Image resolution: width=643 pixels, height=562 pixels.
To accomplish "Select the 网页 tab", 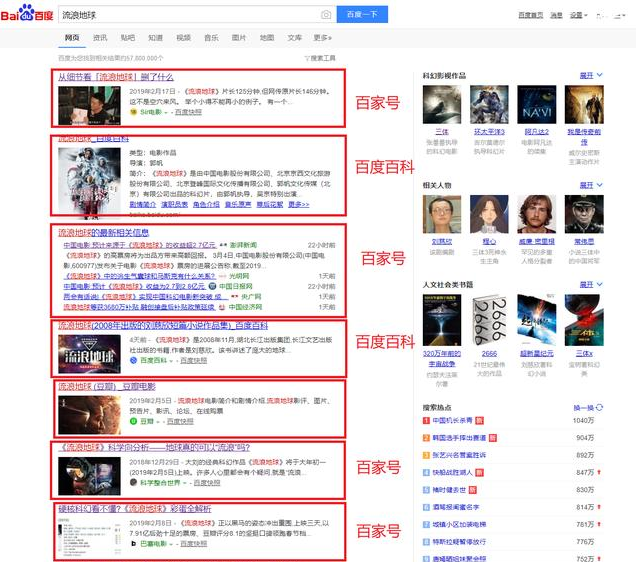I will point(72,38).
